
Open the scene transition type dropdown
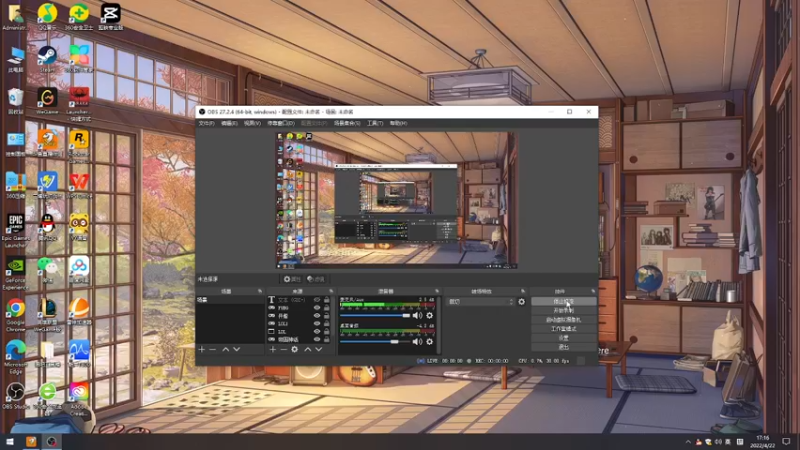click(481, 302)
